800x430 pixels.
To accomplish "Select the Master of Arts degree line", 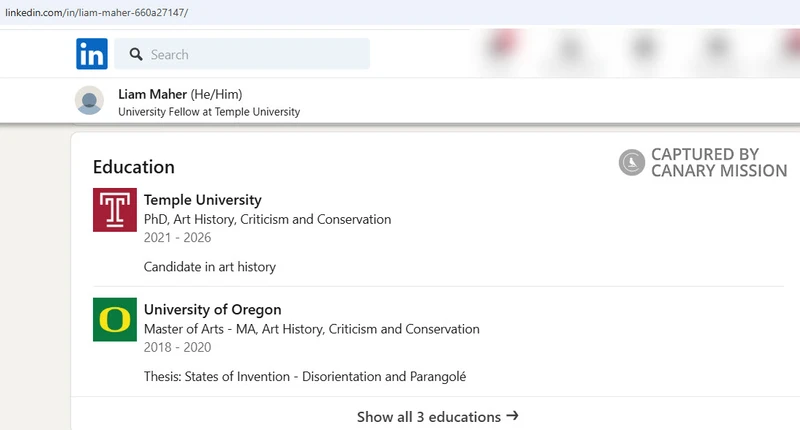I will (312, 329).
